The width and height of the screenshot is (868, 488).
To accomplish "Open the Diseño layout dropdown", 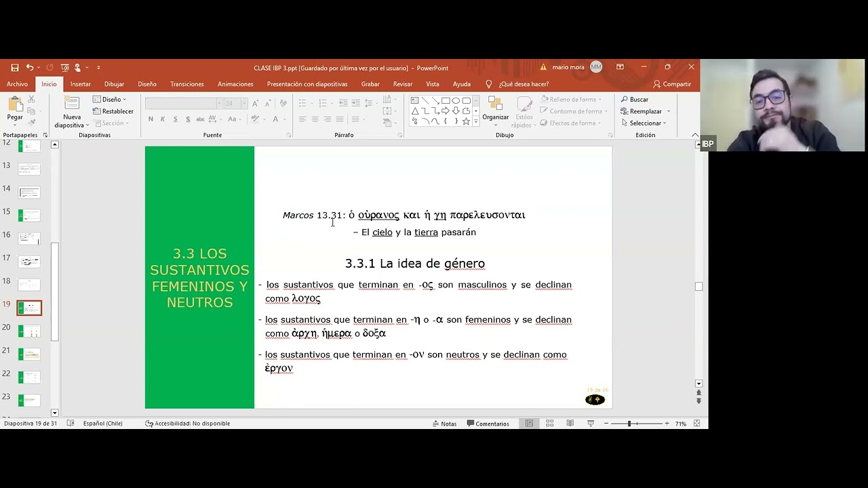I will (110, 100).
